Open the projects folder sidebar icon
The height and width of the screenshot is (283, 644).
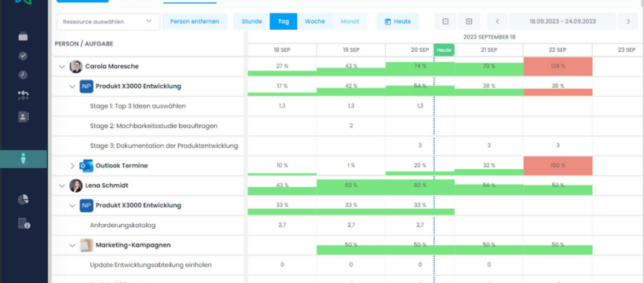click(23, 36)
